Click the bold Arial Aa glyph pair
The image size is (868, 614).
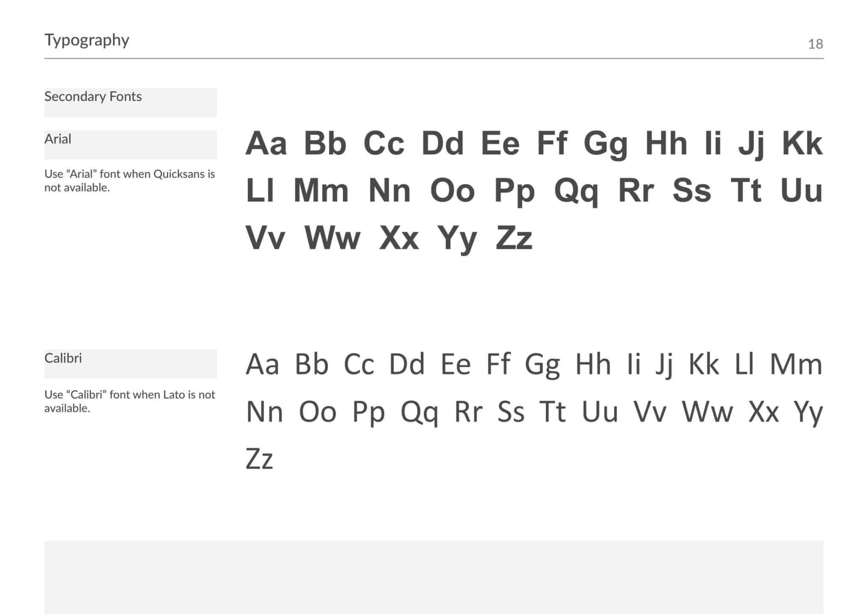coord(266,143)
